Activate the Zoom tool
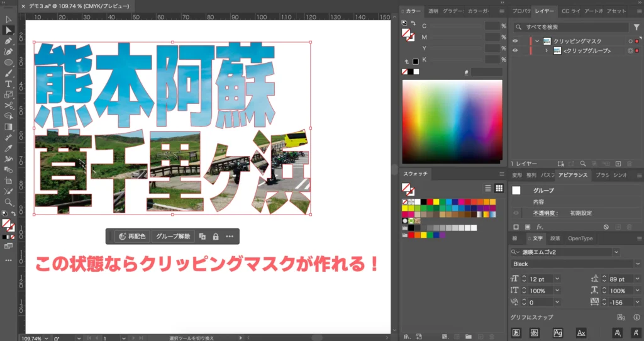Viewport: 644px width, 341px height. tap(9, 203)
